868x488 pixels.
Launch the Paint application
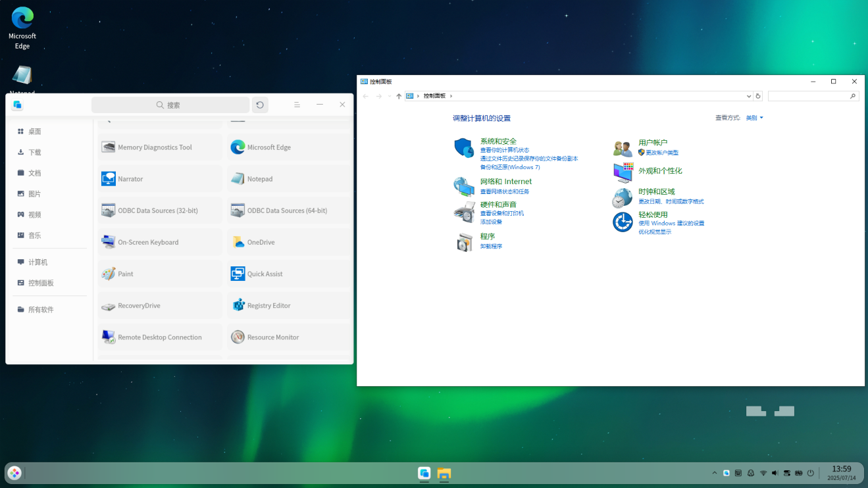[x=125, y=274]
